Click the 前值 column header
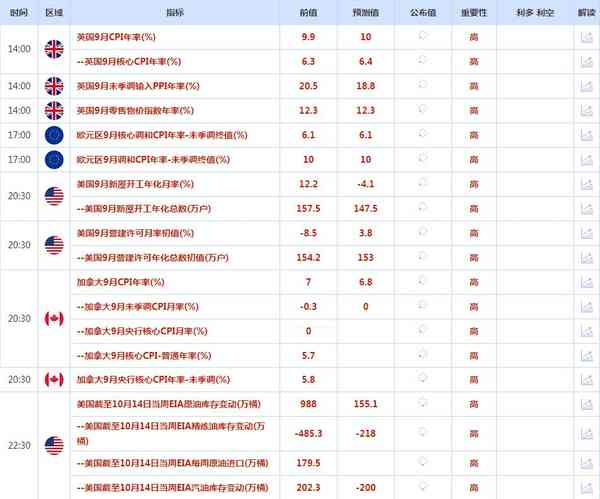 308,13
